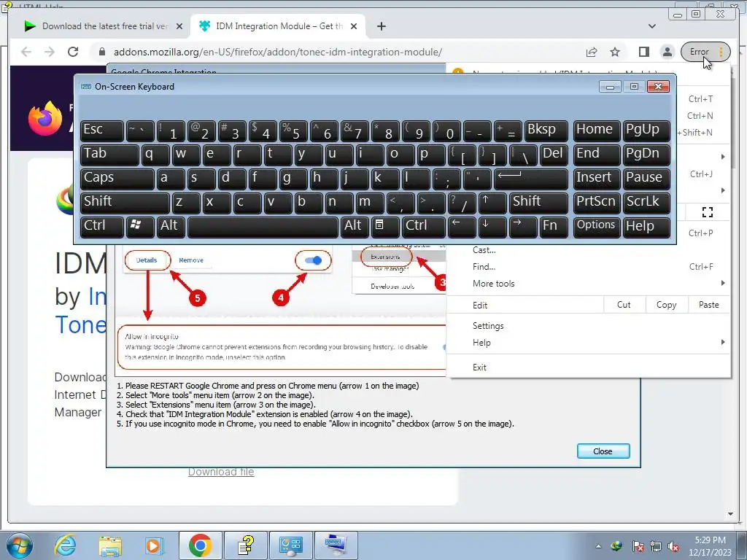Open the Chrome profile avatar icon
The height and width of the screenshot is (560, 747).
pos(667,52)
